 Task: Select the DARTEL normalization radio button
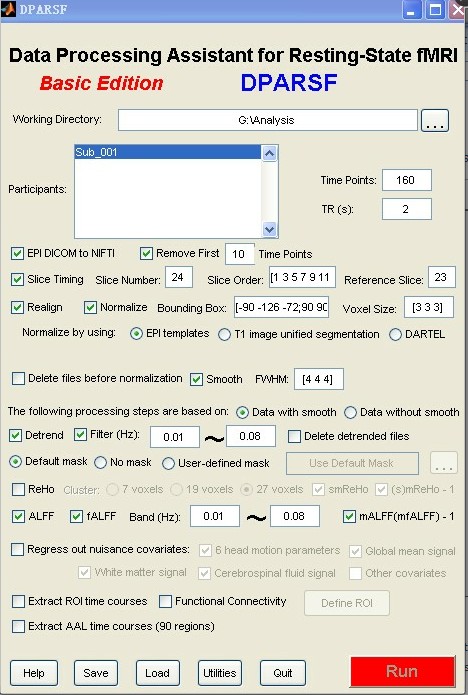tap(395, 334)
